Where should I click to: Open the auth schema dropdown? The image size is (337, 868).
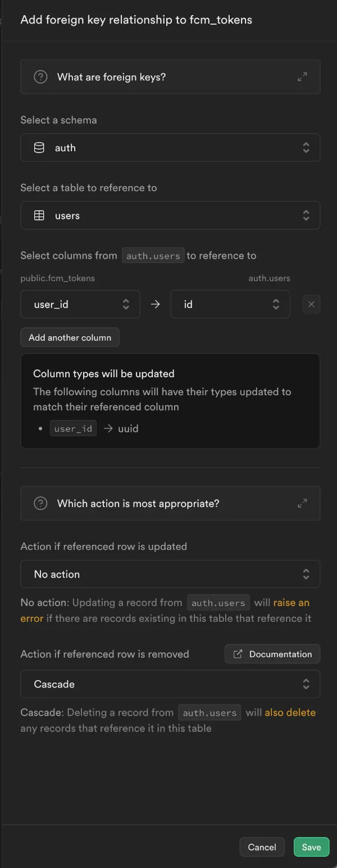pyautogui.click(x=170, y=148)
